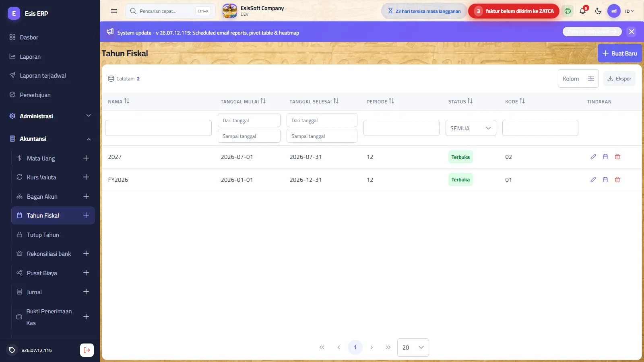Edit the 2027 fiscal year row
The height and width of the screenshot is (362, 644).
[x=593, y=157]
